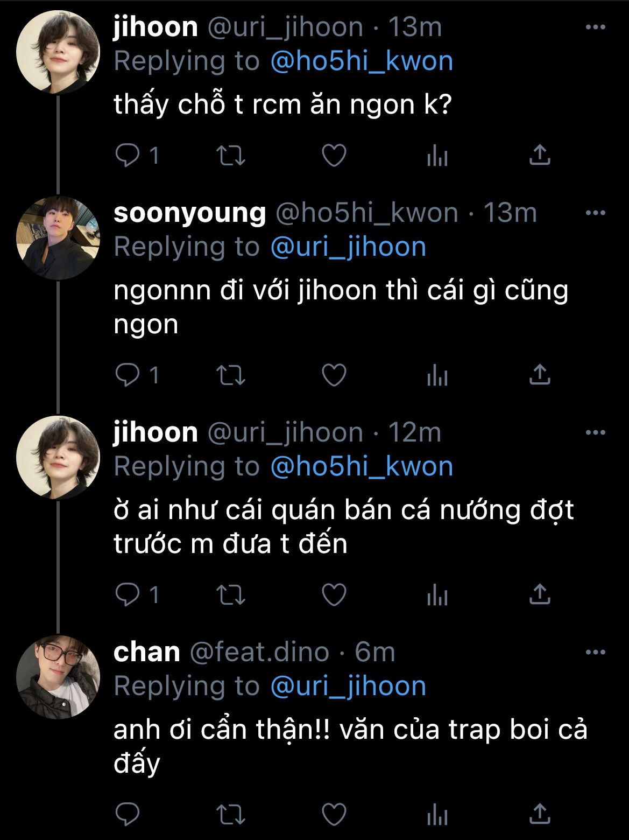Open chan's profile picture
The height and width of the screenshot is (840, 629).
[58, 677]
